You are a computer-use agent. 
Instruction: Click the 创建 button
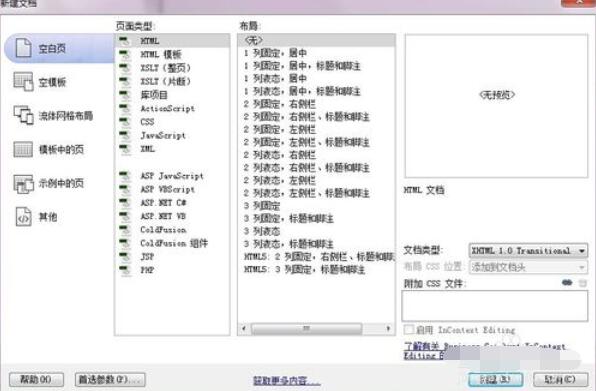pos(495,379)
